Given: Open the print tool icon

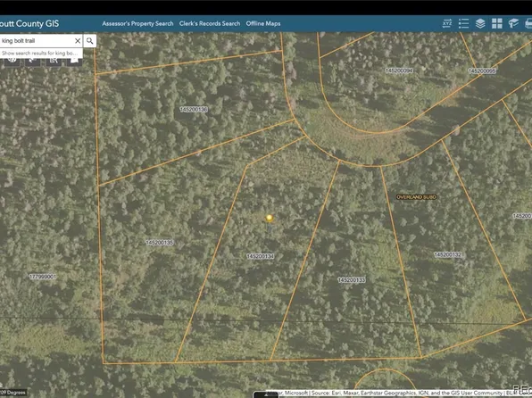Looking at the screenshot, I should pyautogui.click(x=528, y=23).
